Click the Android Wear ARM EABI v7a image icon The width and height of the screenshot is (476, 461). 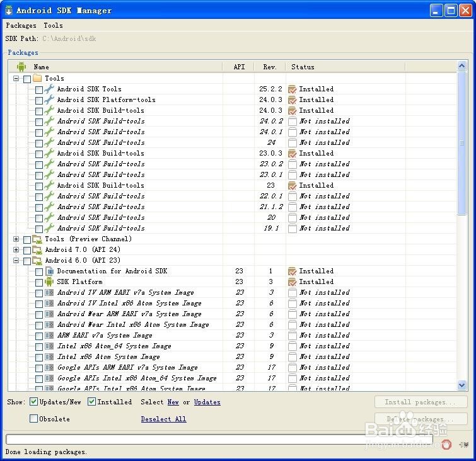point(49,314)
